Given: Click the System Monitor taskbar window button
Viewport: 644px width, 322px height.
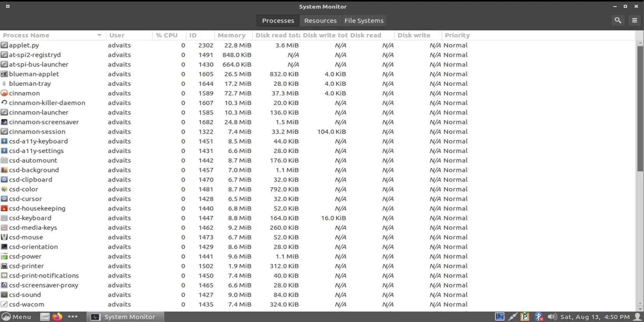Looking at the screenshot, I should pos(125,317).
